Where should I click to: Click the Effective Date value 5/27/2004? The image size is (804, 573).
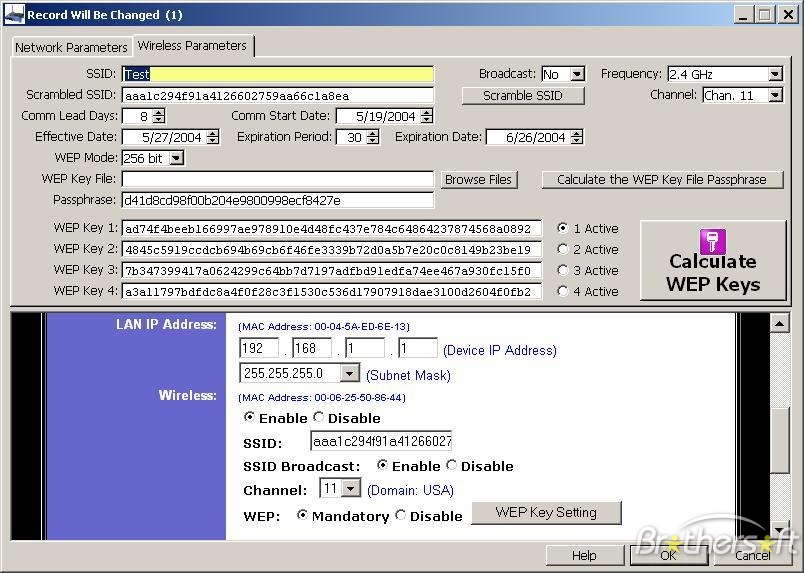click(x=171, y=137)
